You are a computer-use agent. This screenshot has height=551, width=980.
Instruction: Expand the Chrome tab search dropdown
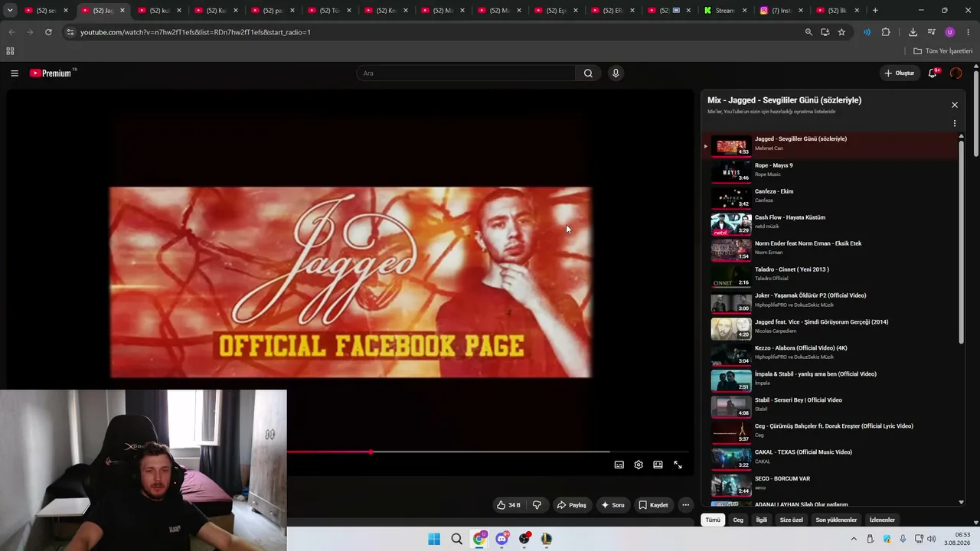tap(10, 11)
